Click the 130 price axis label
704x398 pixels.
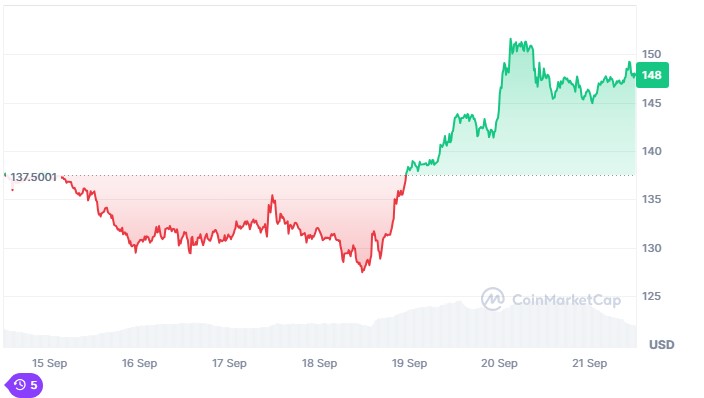(x=651, y=248)
